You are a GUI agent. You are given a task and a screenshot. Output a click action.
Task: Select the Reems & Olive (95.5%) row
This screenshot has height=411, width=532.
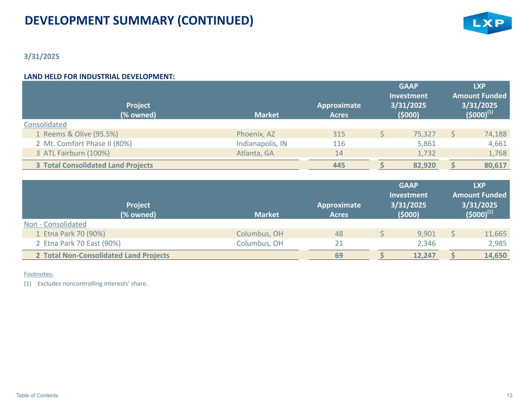[81, 134]
